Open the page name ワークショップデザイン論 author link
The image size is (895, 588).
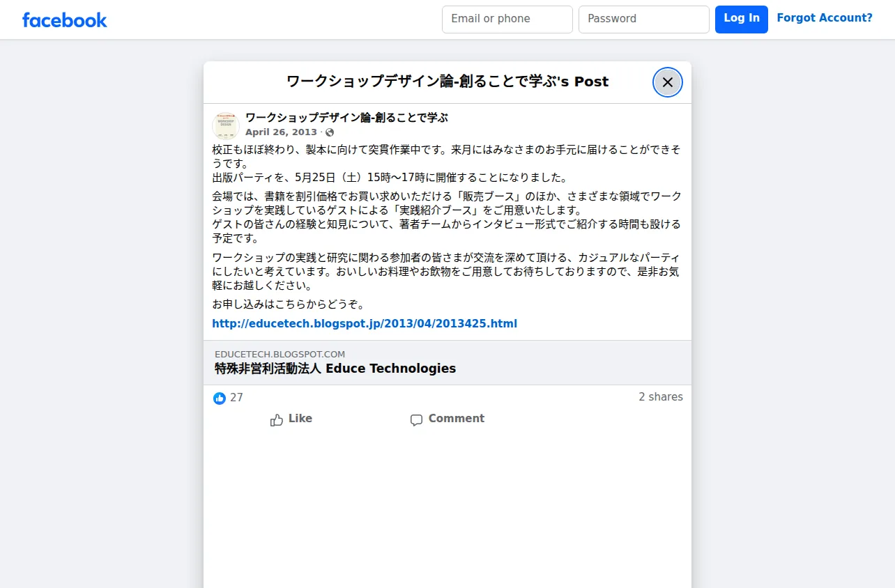pos(346,118)
